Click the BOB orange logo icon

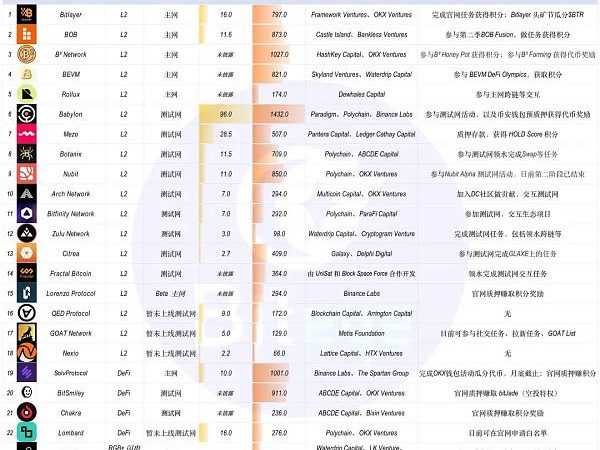(x=27, y=34)
